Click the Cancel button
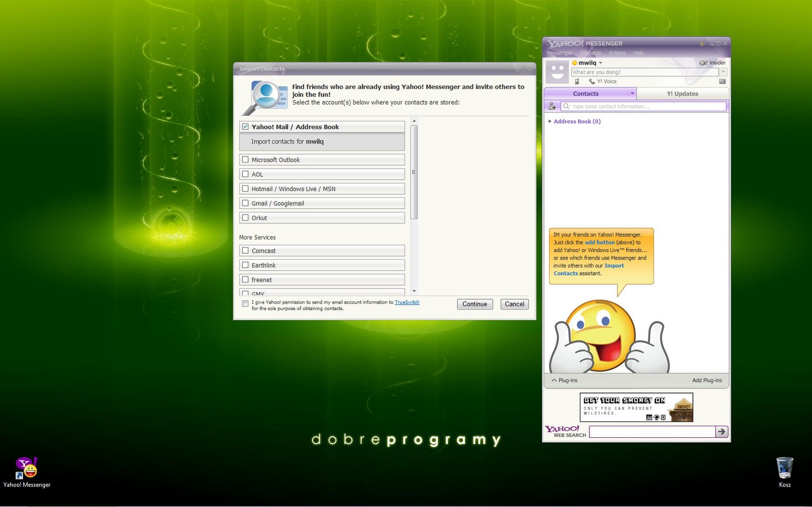The width and height of the screenshot is (812, 507). click(x=514, y=304)
